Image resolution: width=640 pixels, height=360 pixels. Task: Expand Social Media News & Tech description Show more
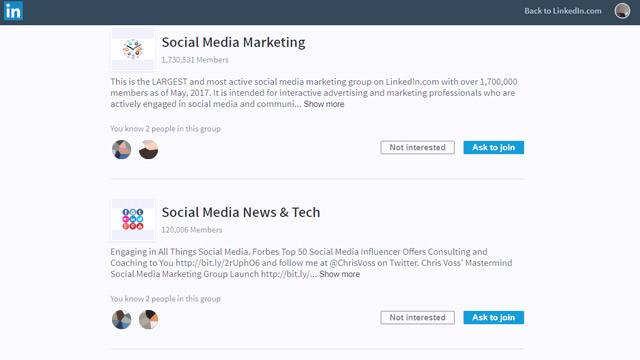coord(340,274)
